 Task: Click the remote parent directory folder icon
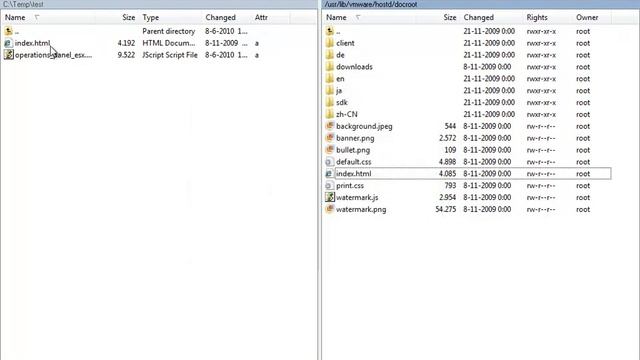pos(329,31)
